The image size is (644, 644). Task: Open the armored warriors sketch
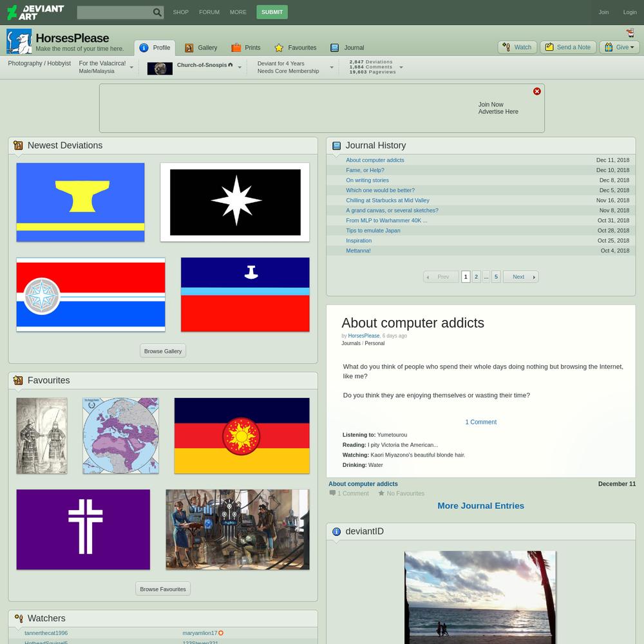pos(42,435)
